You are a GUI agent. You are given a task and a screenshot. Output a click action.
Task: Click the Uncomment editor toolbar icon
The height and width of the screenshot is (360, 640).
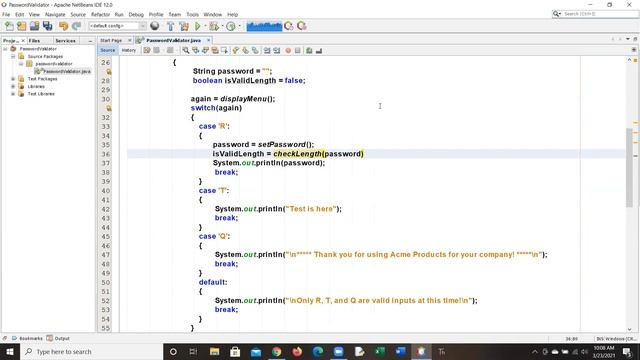tap(319, 51)
